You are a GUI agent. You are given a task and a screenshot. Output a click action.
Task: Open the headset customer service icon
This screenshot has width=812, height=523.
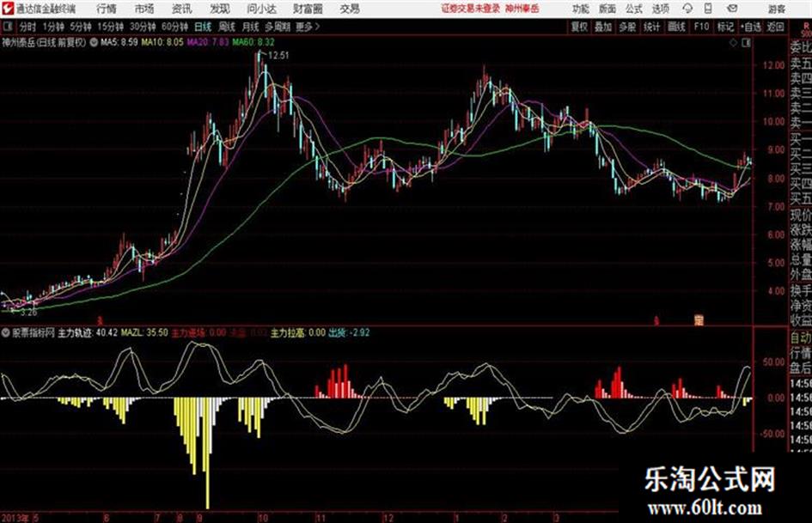[687, 9]
